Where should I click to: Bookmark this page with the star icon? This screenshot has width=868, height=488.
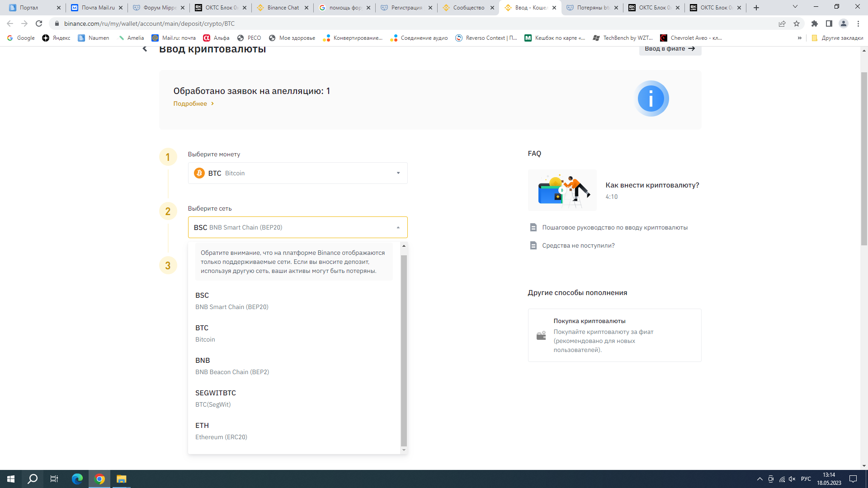click(x=797, y=23)
